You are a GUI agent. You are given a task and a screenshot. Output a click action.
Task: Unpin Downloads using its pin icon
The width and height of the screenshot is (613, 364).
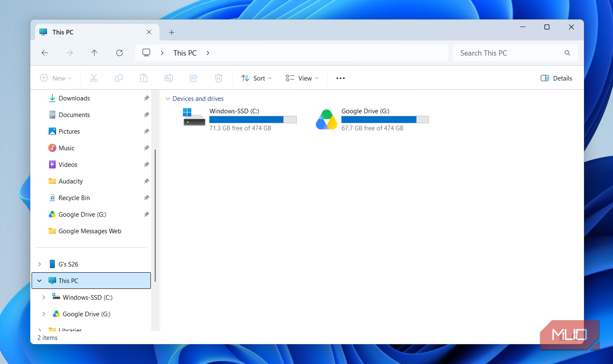(x=146, y=98)
